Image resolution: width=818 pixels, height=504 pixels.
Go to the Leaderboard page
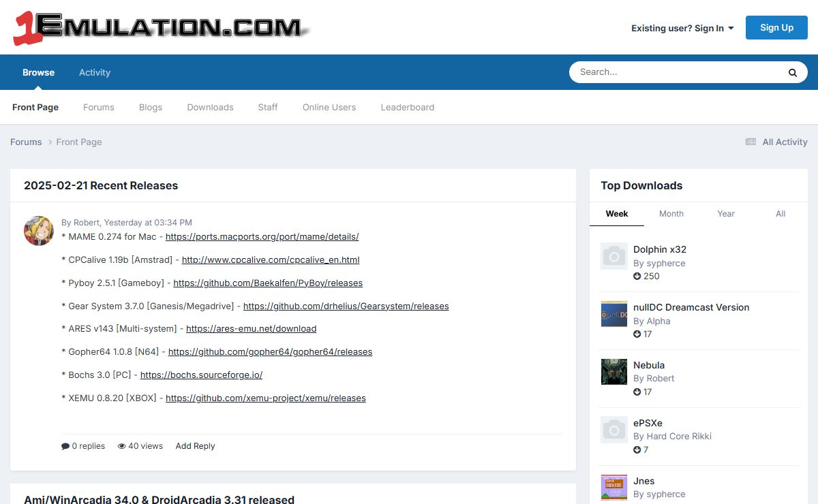click(x=407, y=107)
